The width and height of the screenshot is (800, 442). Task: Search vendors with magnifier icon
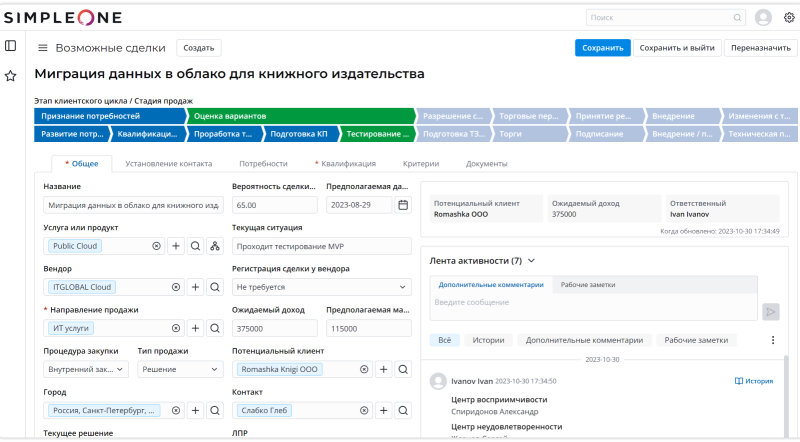tap(215, 287)
